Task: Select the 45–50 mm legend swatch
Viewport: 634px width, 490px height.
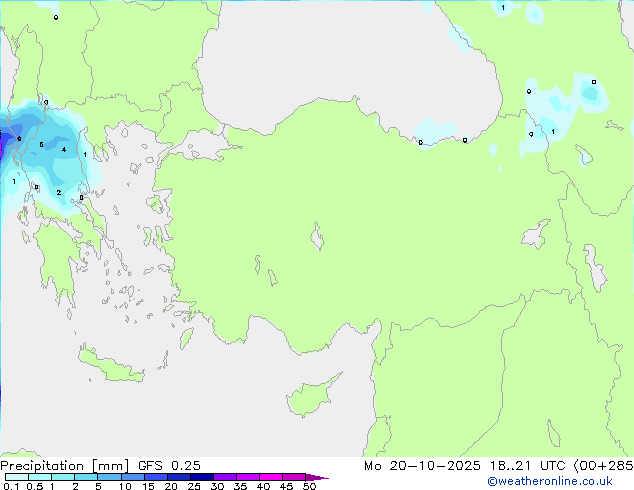Action: coord(294,477)
